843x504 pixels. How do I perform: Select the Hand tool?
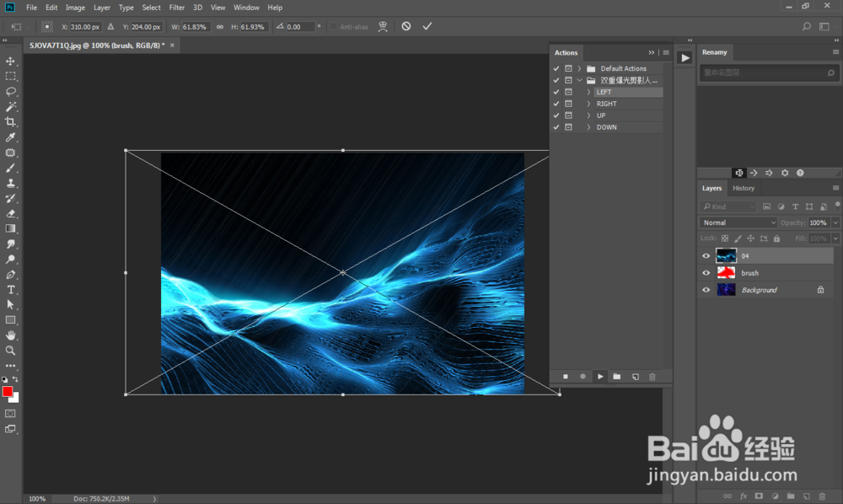click(x=10, y=335)
